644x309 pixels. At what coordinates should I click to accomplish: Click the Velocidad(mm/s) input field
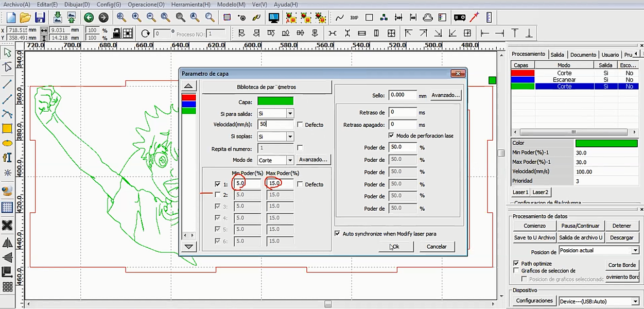(x=275, y=125)
